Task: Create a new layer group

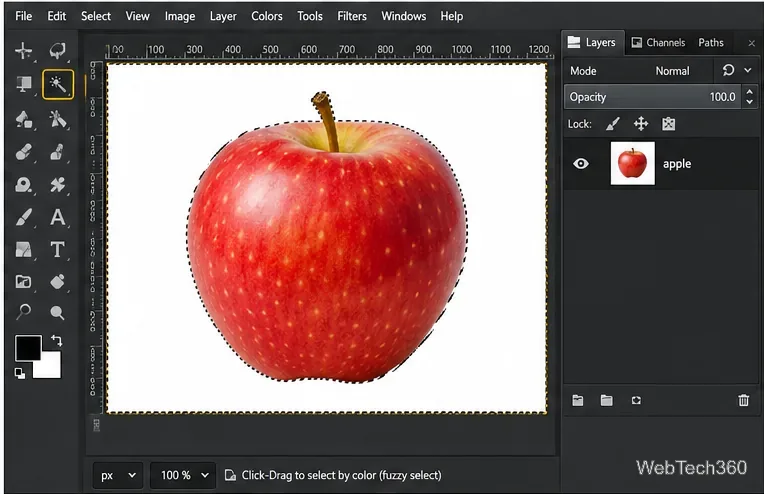Action: [x=607, y=400]
